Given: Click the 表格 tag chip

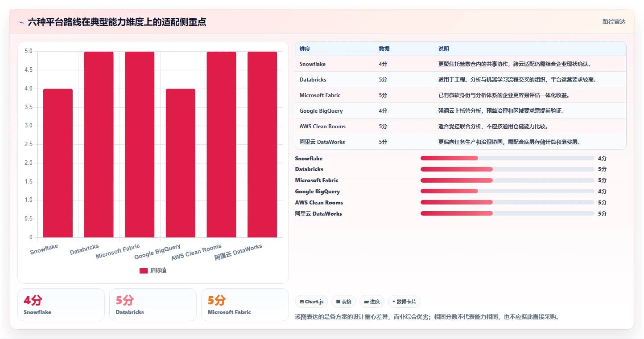Looking at the screenshot, I should click(x=343, y=302).
